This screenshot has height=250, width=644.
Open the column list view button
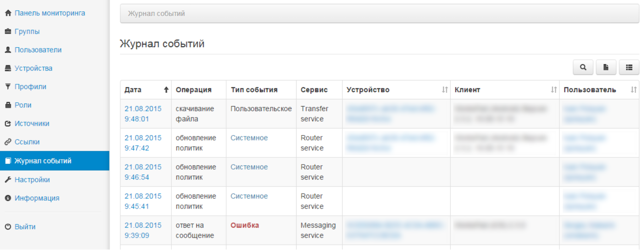point(629,67)
